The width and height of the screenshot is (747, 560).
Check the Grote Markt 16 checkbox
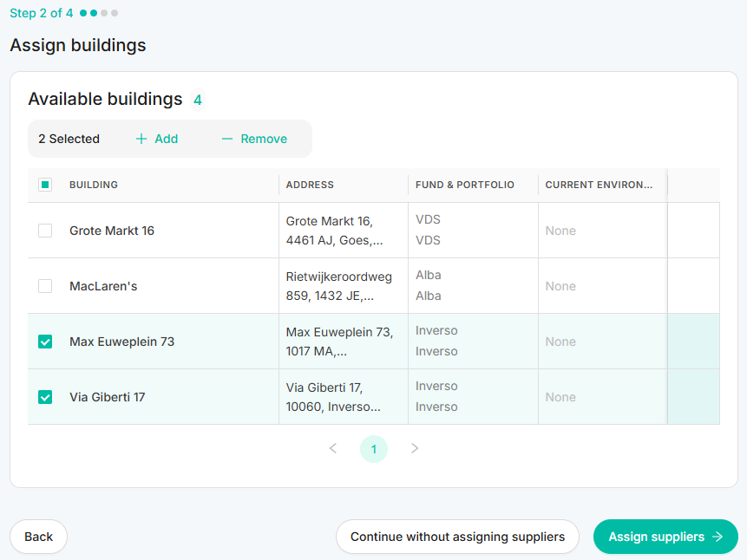[45, 231]
